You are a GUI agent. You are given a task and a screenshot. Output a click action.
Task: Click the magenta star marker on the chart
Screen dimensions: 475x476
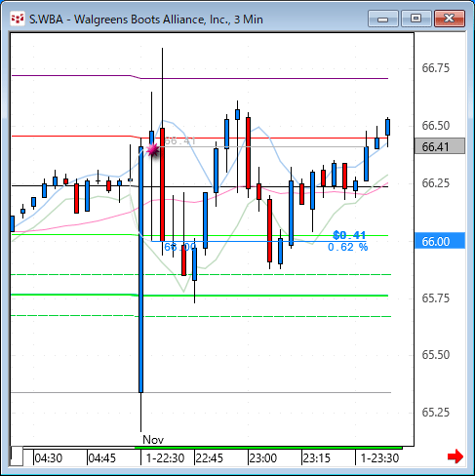point(153,150)
